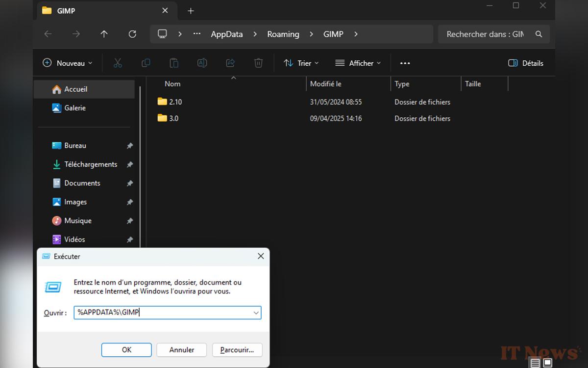588x368 pixels.
Task: Click the Share icon in toolbar
Action: [x=230, y=63]
